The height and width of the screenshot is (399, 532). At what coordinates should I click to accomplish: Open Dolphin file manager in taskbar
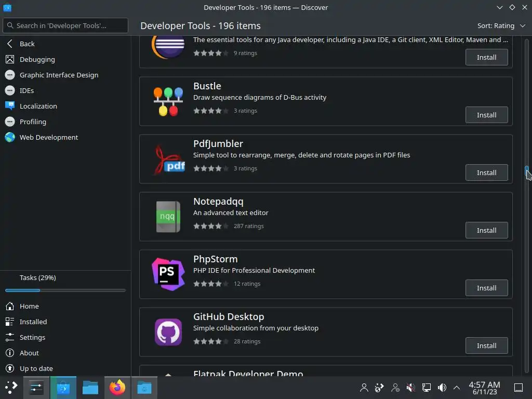(x=90, y=388)
